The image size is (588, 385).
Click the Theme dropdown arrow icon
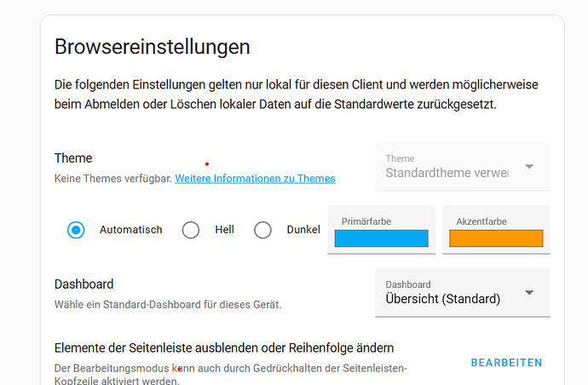pyautogui.click(x=529, y=167)
